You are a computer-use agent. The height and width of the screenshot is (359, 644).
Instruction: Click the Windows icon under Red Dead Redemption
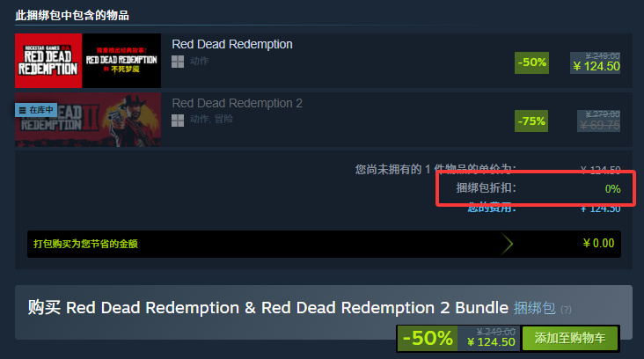click(x=178, y=62)
